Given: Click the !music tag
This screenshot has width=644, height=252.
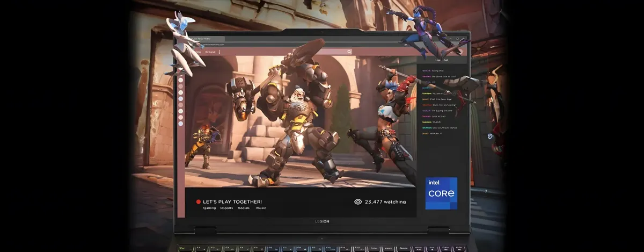Looking at the screenshot, I should coord(261,208).
